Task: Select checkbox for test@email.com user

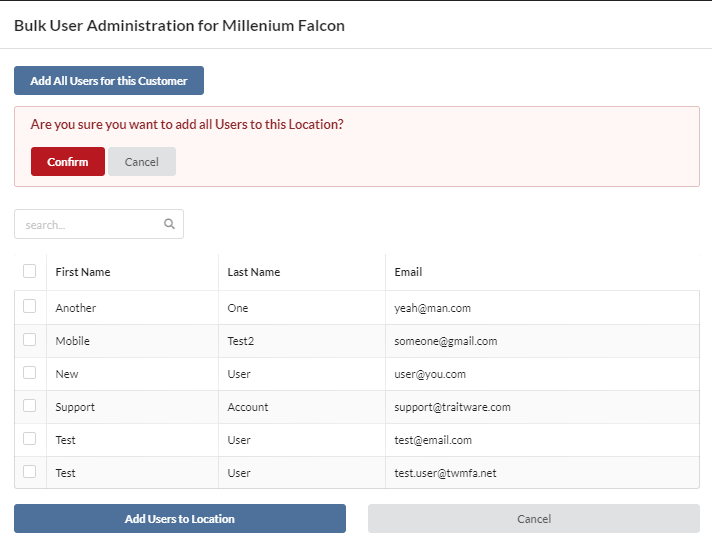Action: point(30,438)
